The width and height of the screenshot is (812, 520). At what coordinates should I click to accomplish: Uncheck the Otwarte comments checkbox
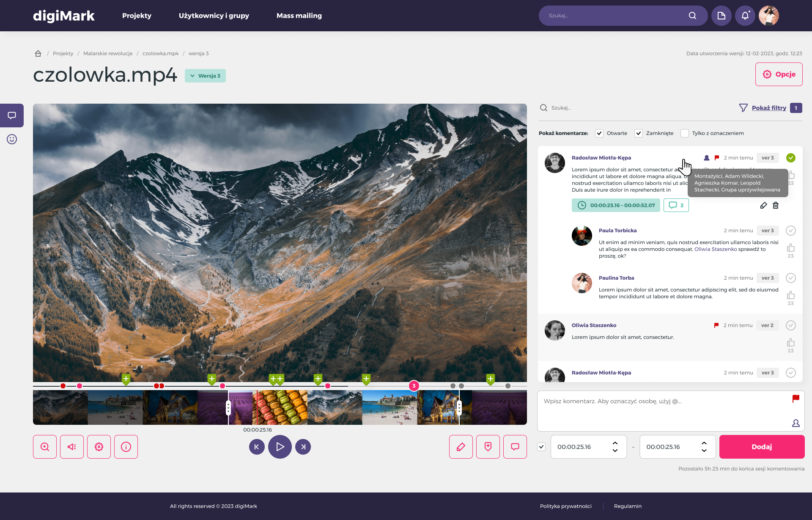click(x=599, y=133)
